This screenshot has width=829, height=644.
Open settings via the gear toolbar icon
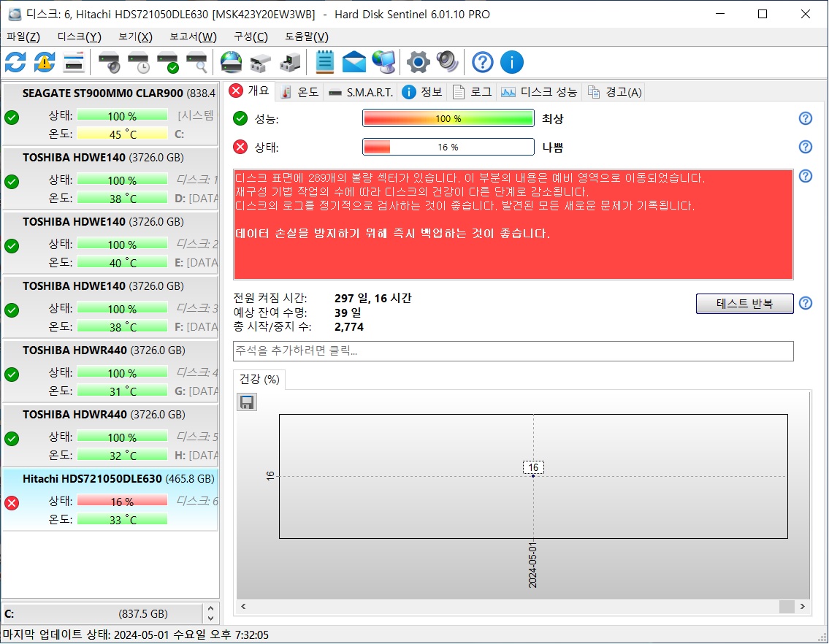coord(419,62)
